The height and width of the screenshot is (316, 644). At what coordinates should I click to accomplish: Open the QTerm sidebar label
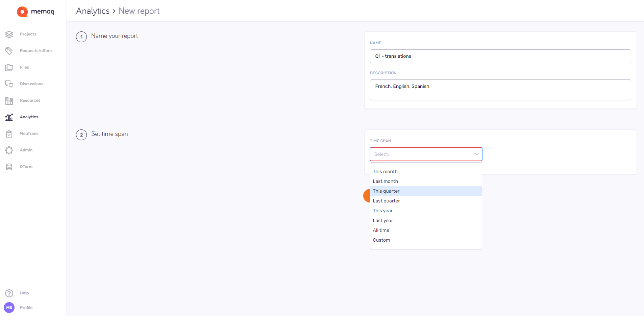[26, 167]
